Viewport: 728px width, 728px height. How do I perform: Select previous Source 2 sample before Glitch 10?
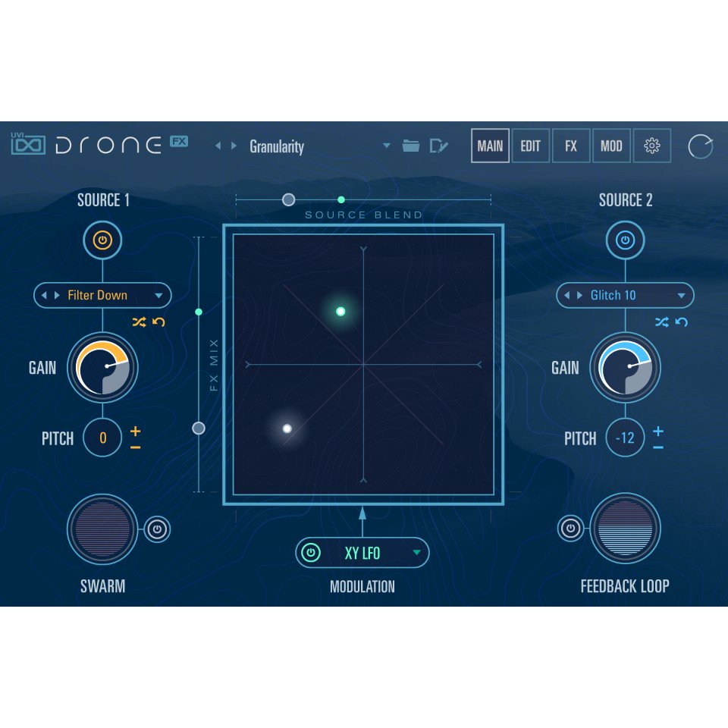[x=566, y=295]
